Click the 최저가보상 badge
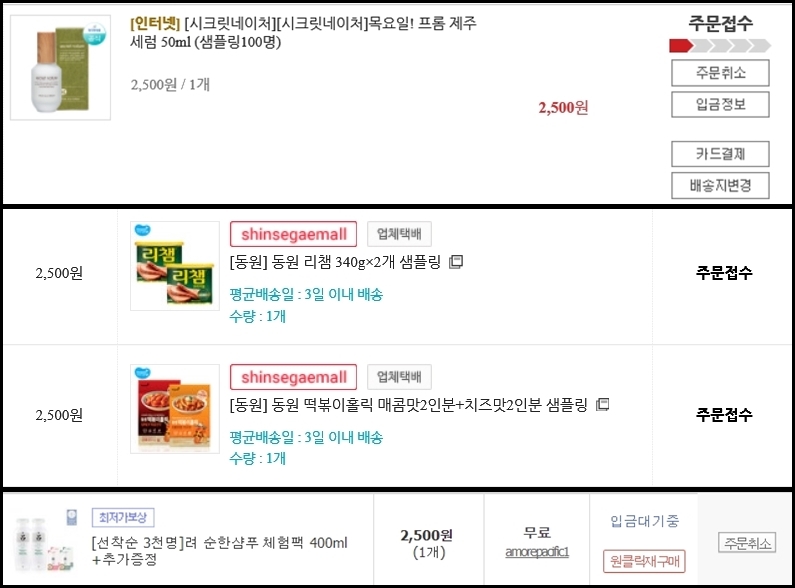The height and width of the screenshot is (588, 795). [123, 518]
